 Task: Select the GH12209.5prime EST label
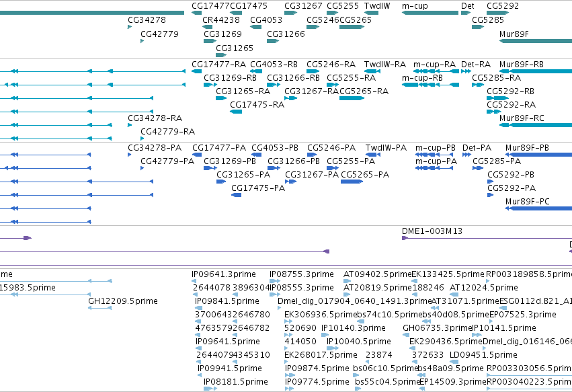click(123, 301)
